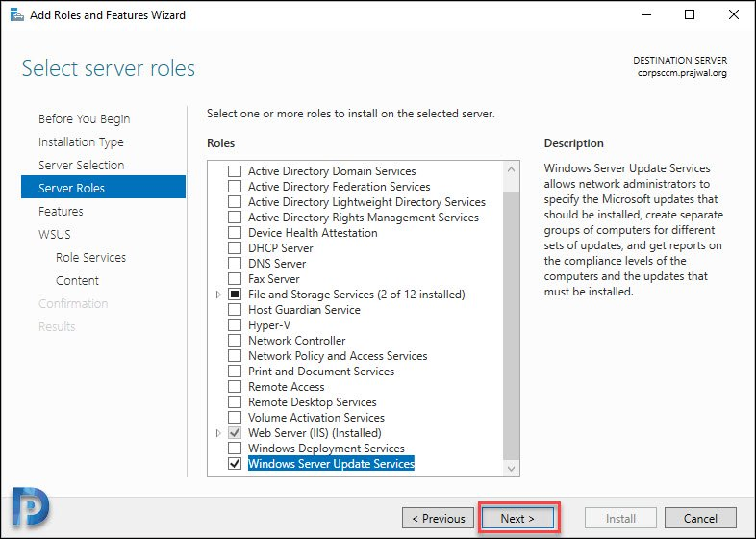Go to the Role Services step
756x539 pixels.
(x=90, y=258)
